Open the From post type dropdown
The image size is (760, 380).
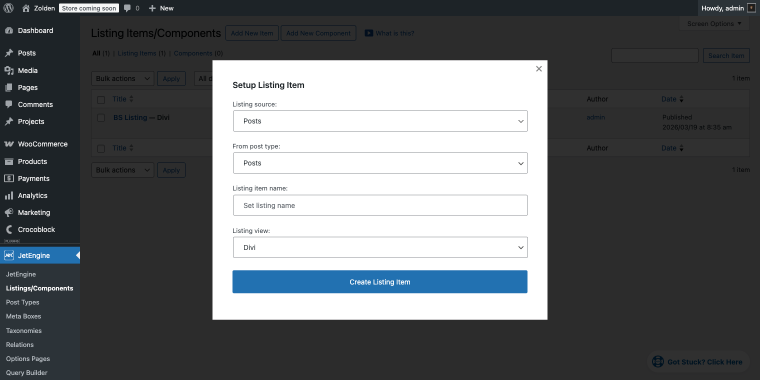(380, 163)
